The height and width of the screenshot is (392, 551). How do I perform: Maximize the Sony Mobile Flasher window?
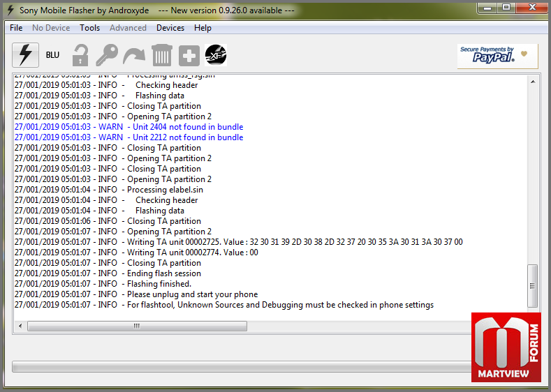click(x=506, y=8)
